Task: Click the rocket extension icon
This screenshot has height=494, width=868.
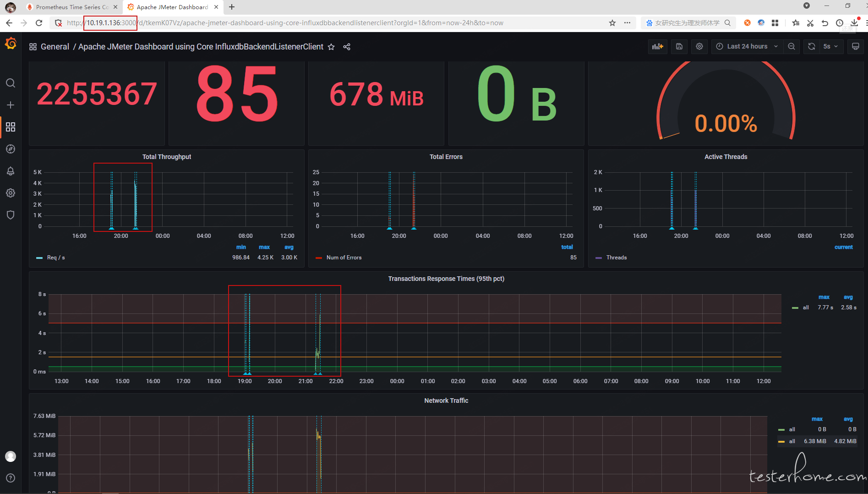Action: (x=761, y=23)
